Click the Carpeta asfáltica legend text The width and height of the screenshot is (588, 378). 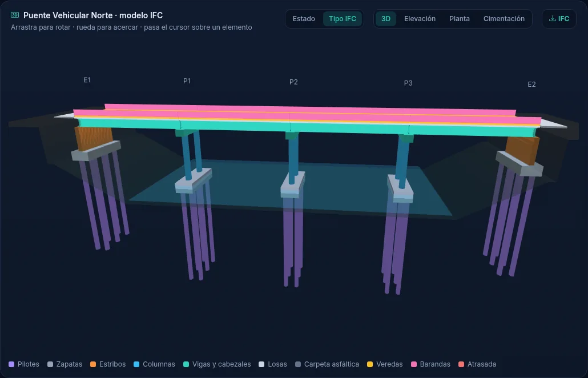tap(332, 364)
